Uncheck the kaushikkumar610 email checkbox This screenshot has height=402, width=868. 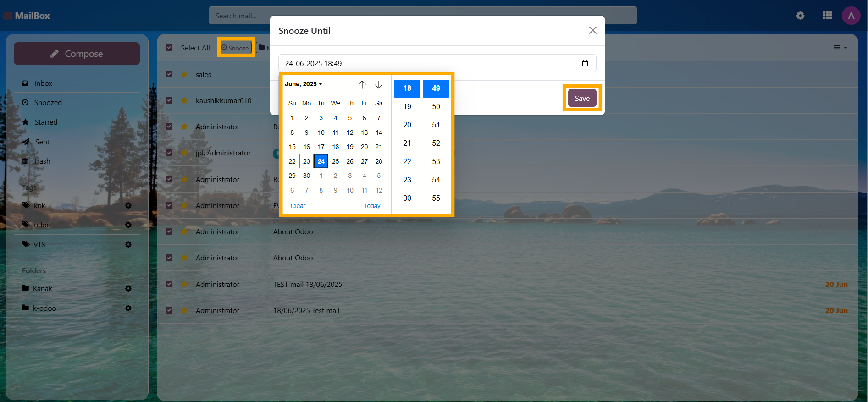[x=169, y=100]
